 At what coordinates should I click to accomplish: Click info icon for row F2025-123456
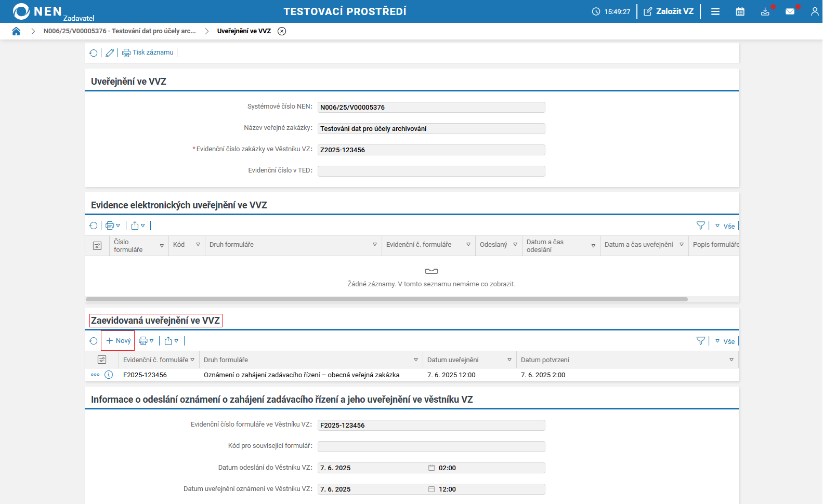pos(109,375)
